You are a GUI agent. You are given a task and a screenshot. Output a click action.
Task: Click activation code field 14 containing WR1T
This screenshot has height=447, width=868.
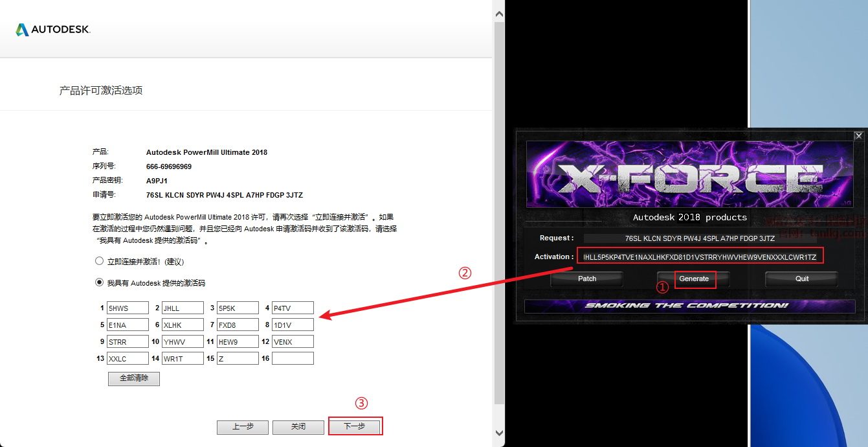pyautogui.click(x=183, y=358)
